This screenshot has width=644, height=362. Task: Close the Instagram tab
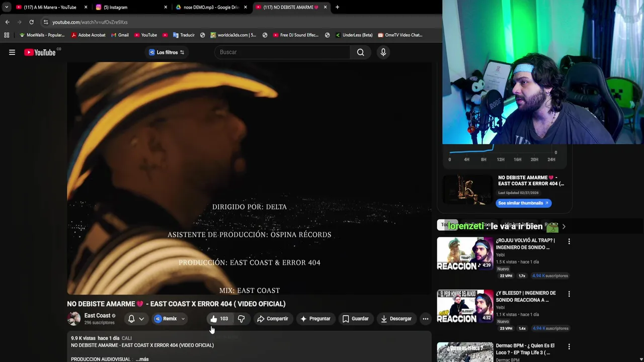point(166,7)
